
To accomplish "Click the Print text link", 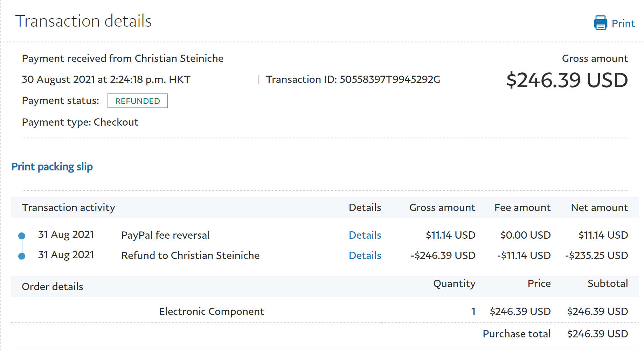I will tap(623, 23).
